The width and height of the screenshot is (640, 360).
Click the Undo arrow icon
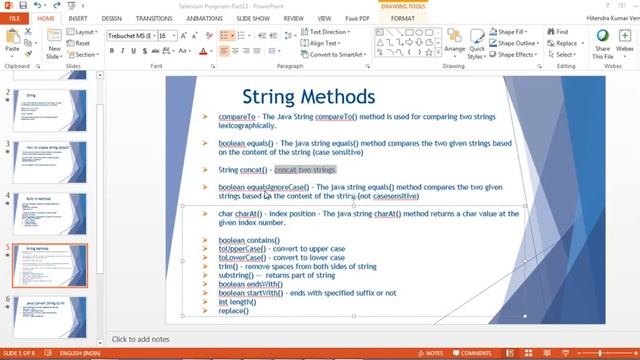(38, 6)
